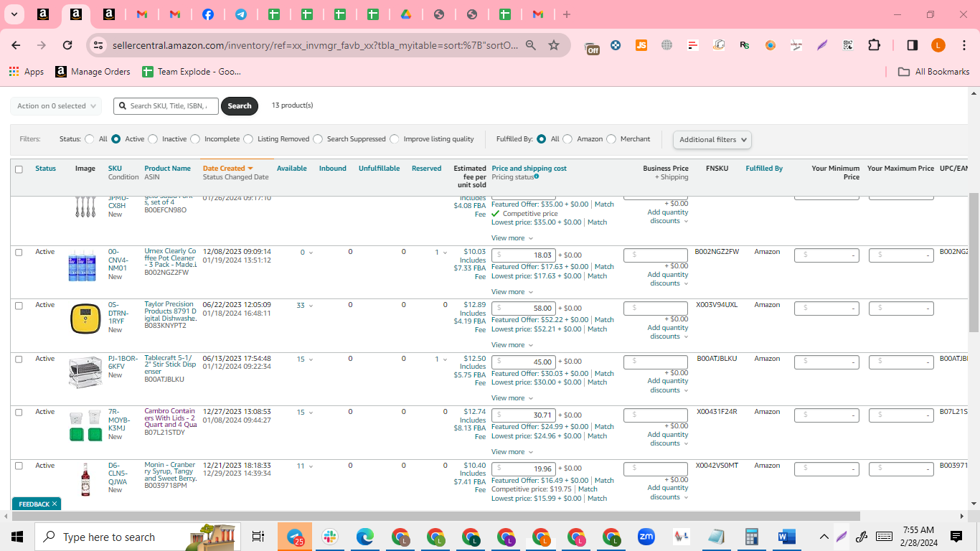
Task: Filter by 'Listing Removed' status
Action: 248,139
